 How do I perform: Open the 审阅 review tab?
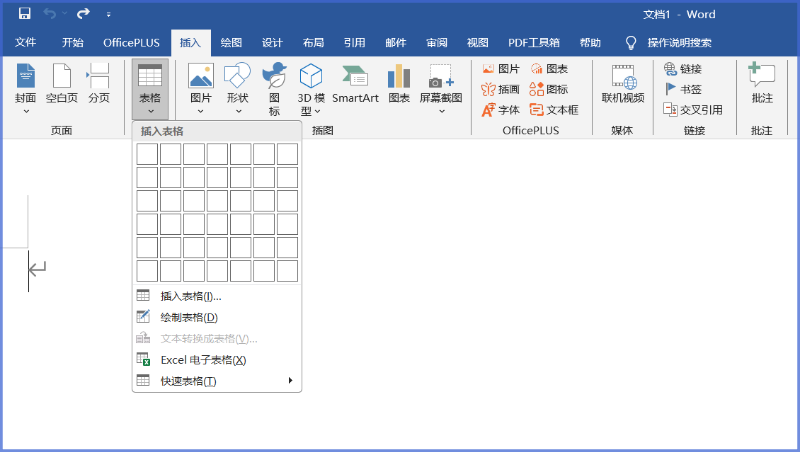436,43
